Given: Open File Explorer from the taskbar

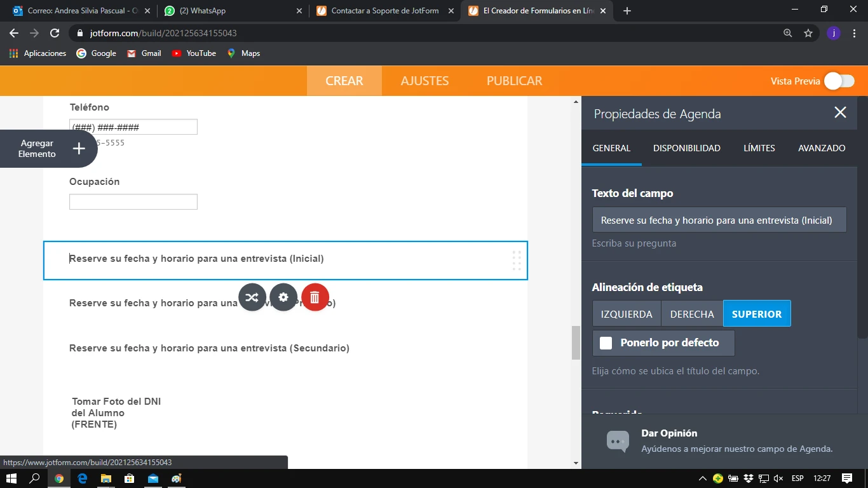Looking at the screenshot, I should coord(106,478).
